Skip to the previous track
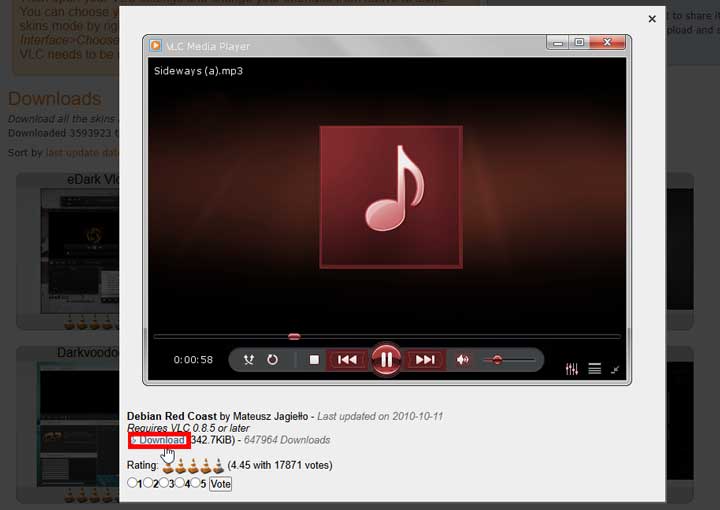Image resolution: width=720 pixels, height=510 pixels. tap(347, 359)
